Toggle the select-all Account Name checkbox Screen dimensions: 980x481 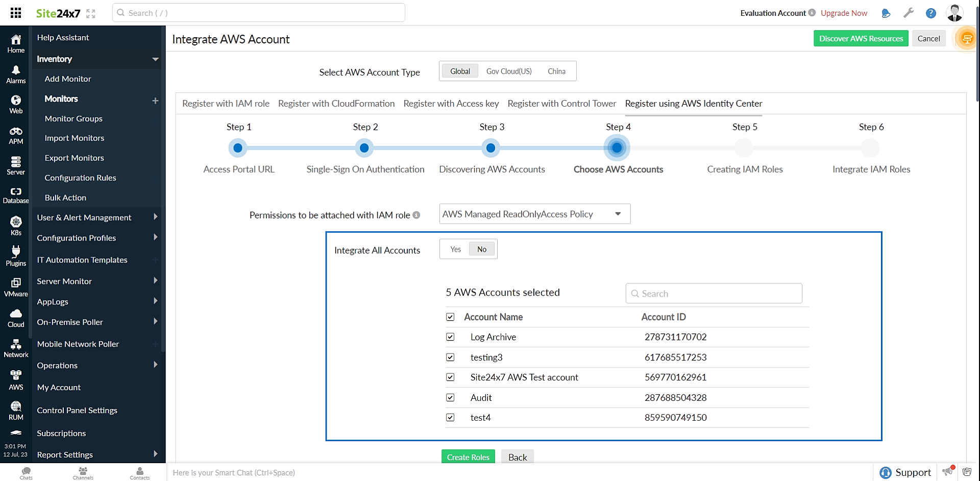[450, 317]
